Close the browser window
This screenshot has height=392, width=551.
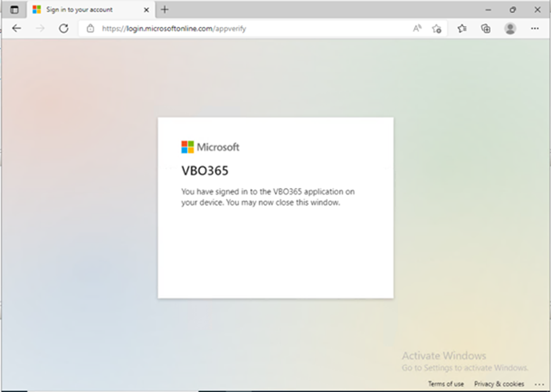click(x=537, y=10)
